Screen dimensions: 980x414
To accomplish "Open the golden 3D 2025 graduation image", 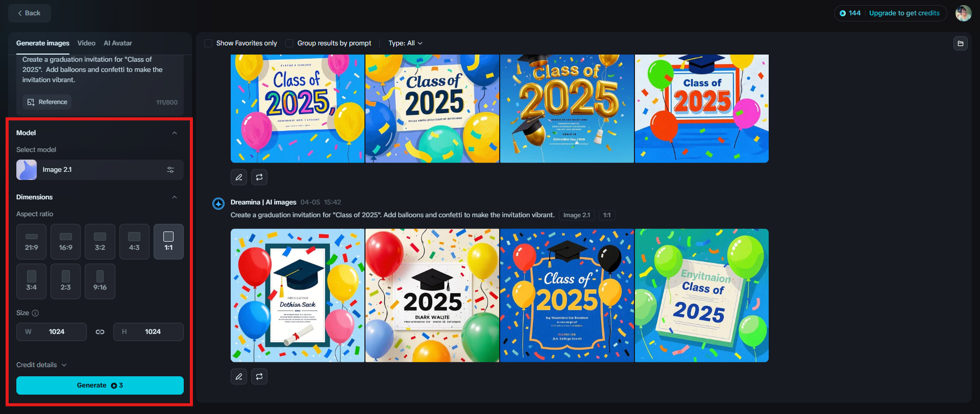I will point(567,109).
